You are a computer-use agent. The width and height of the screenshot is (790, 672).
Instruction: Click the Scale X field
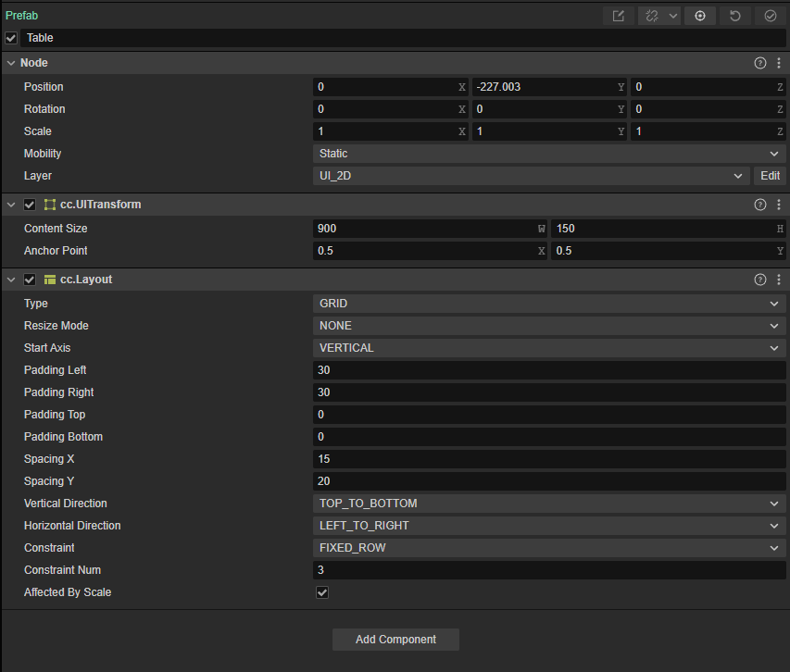coord(391,131)
